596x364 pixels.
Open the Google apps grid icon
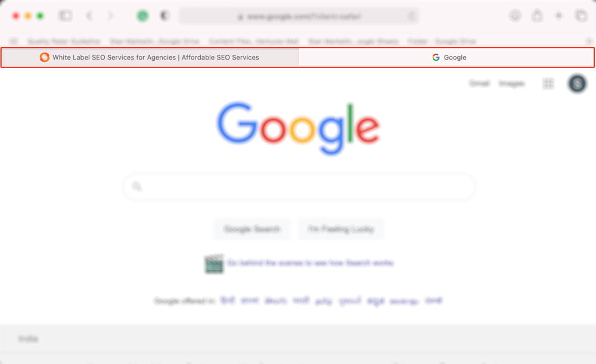point(548,83)
